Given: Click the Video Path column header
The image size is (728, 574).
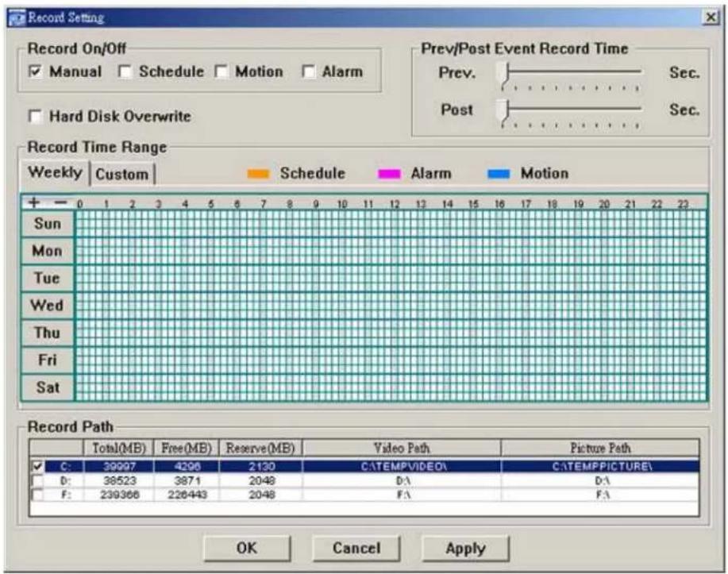Looking at the screenshot, I should [402, 448].
